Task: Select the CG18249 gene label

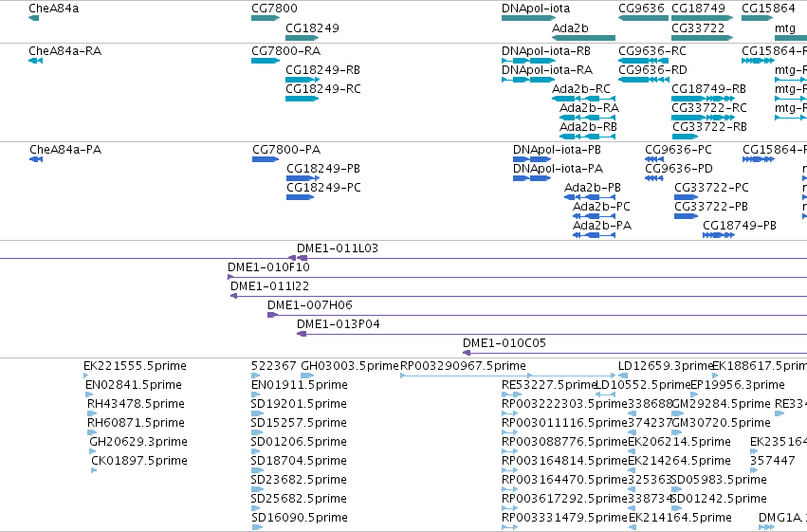Action: click(312, 28)
